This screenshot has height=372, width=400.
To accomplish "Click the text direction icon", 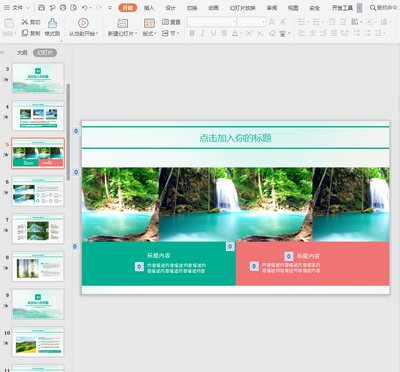I will (355, 22).
